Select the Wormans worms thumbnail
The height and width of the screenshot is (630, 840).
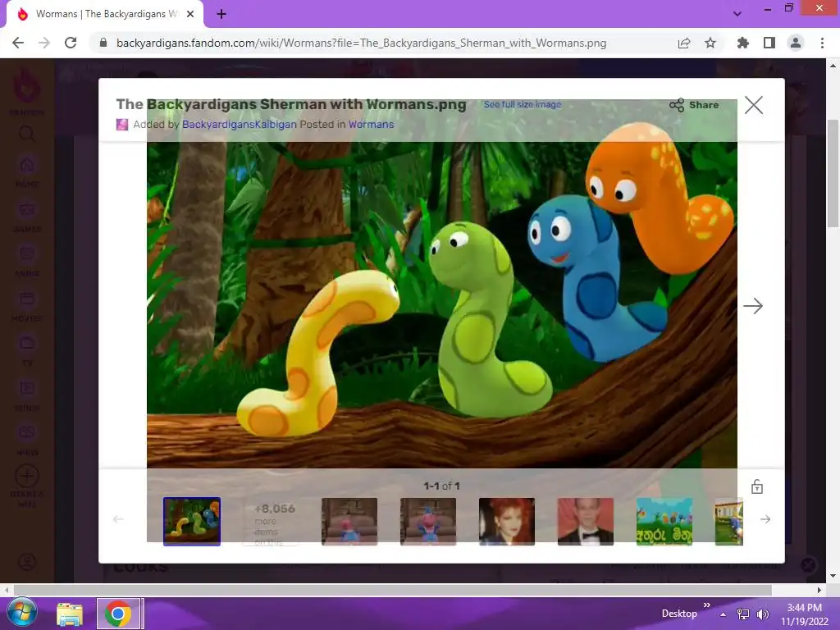pos(192,521)
